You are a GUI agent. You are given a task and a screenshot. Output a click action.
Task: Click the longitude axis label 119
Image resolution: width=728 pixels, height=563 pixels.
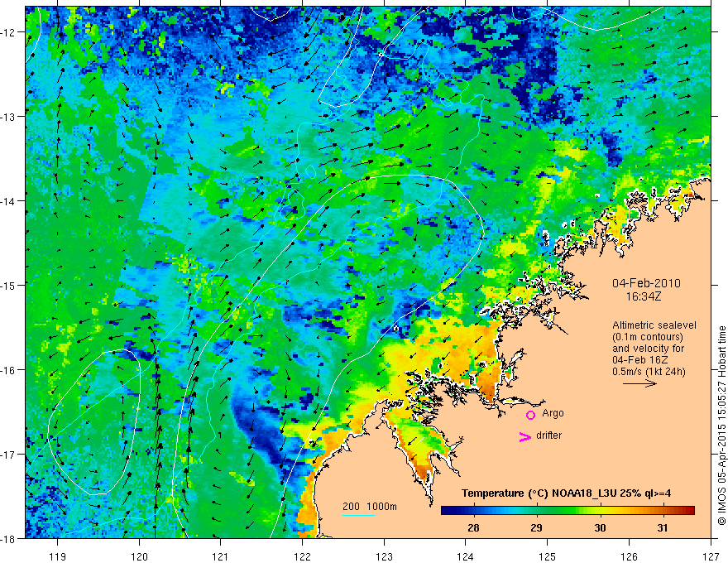tap(58, 556)
